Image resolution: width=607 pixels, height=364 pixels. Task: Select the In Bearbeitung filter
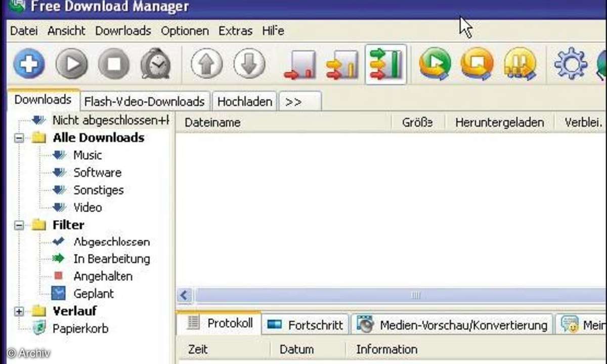click(x=111, y=259)
